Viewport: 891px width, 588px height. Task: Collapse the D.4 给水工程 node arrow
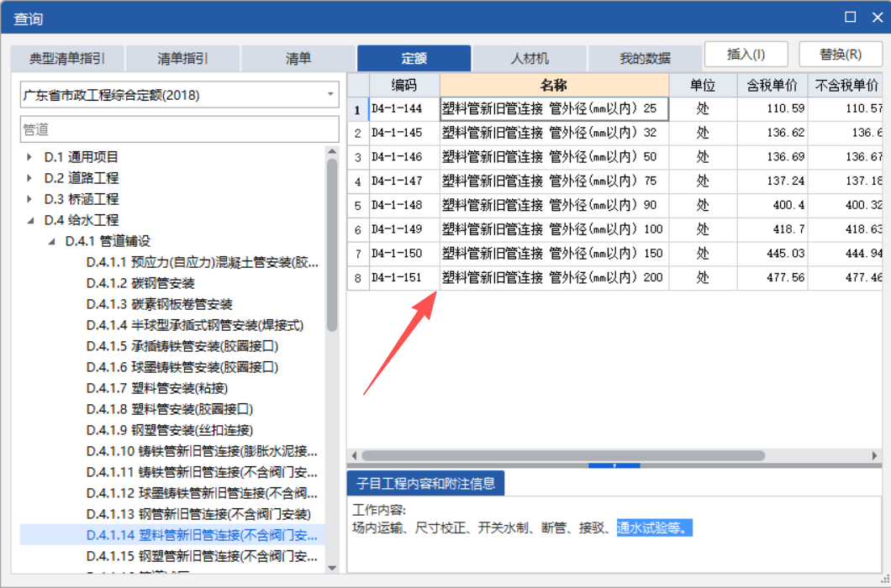coord(30,220)
